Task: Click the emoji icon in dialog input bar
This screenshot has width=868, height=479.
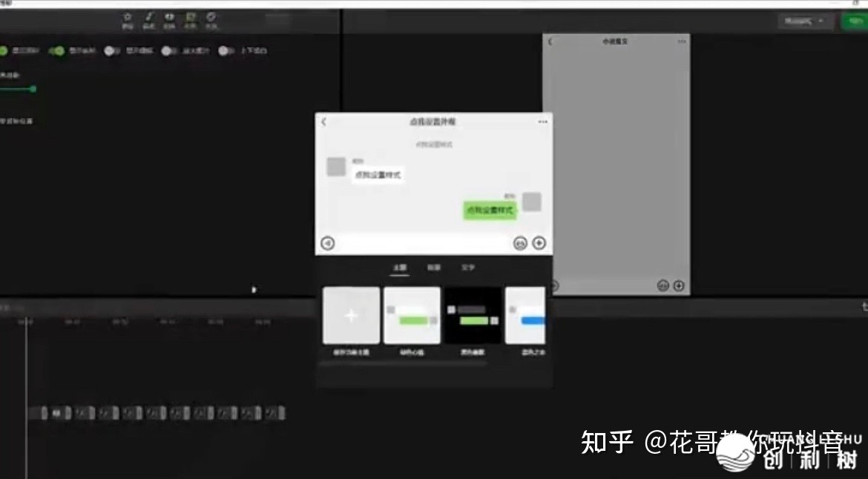Action: [520, 242]
